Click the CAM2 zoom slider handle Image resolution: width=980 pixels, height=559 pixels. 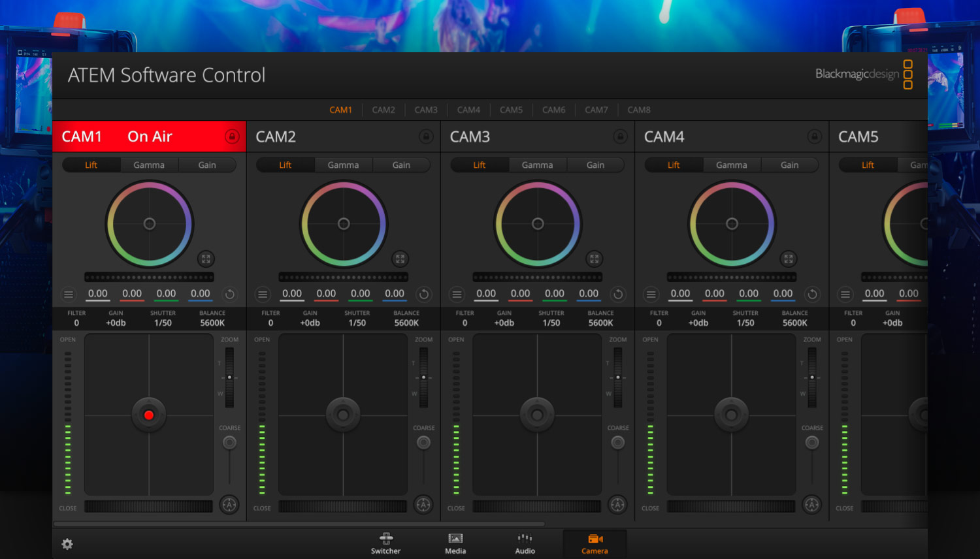tap(423, 377)
